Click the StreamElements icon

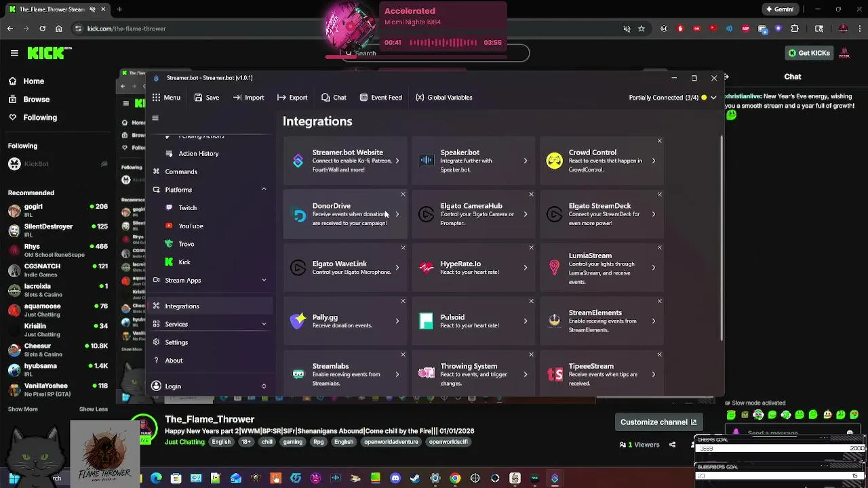coord(555,321)
